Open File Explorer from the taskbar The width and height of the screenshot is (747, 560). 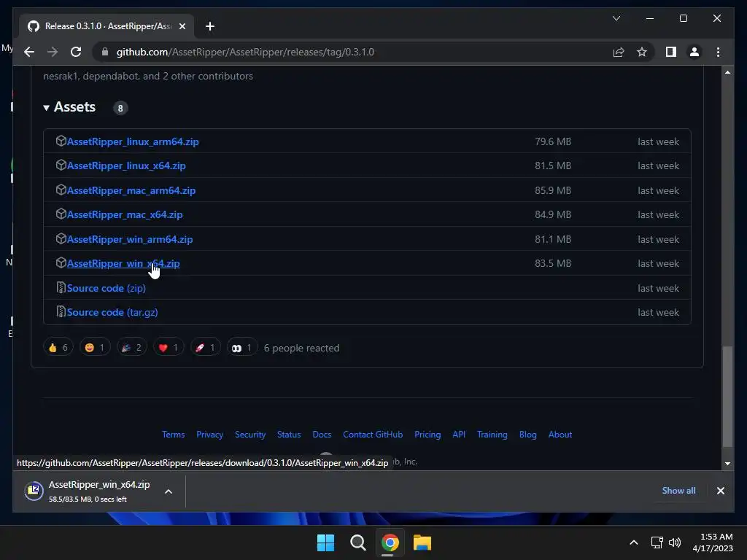coord(422,542)
